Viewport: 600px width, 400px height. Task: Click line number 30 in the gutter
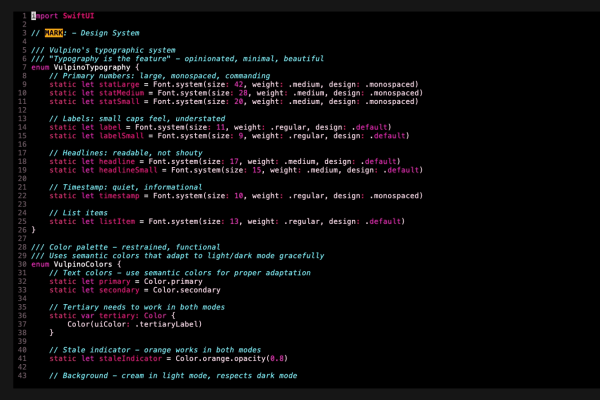[x=22, y=264]
